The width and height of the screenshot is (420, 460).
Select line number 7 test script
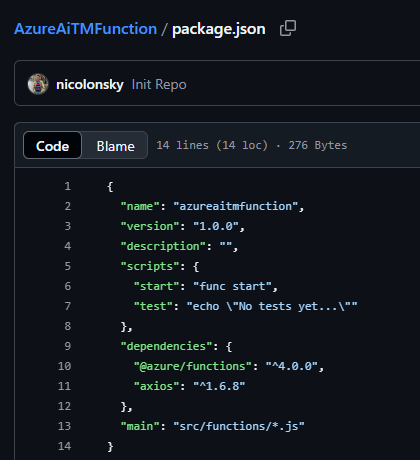[x=68, y=306]
